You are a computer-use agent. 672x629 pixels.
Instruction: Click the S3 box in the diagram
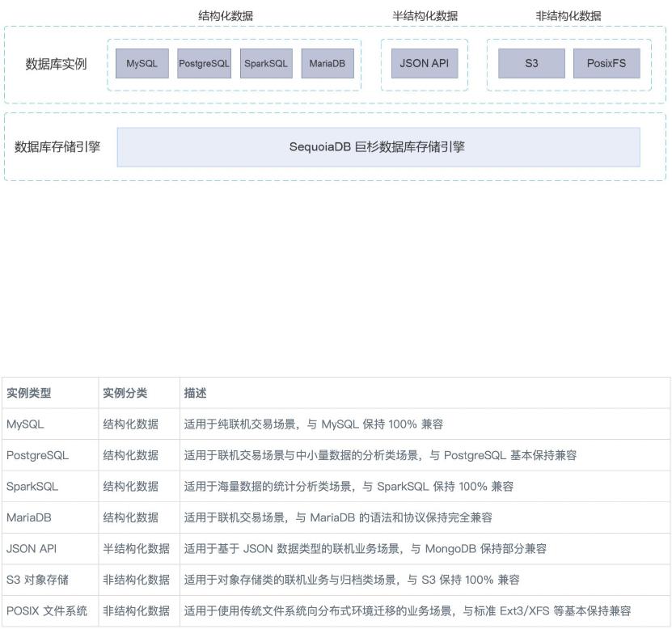click(531, 63)
